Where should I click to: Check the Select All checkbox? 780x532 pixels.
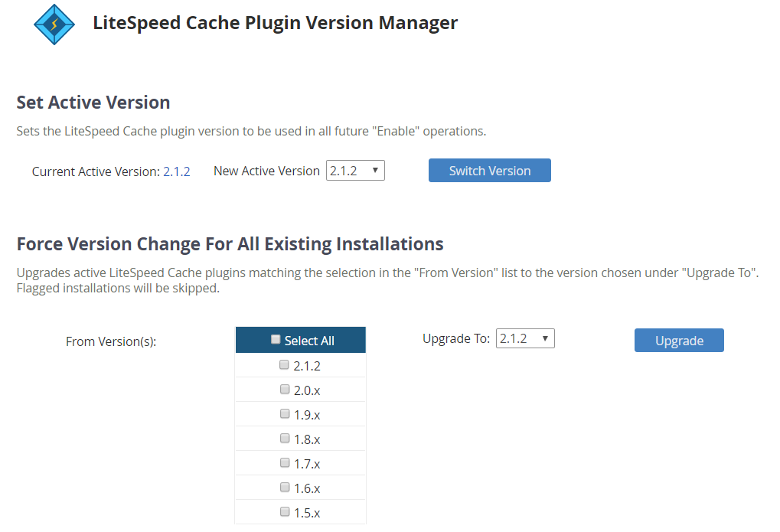[x=276, y=339]
